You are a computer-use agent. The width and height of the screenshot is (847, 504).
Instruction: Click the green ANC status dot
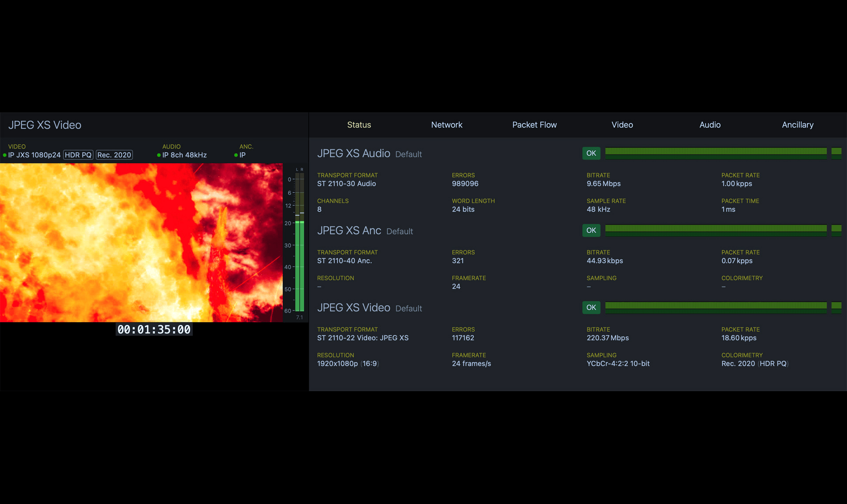pyautogui.click(x=236, y=155)
